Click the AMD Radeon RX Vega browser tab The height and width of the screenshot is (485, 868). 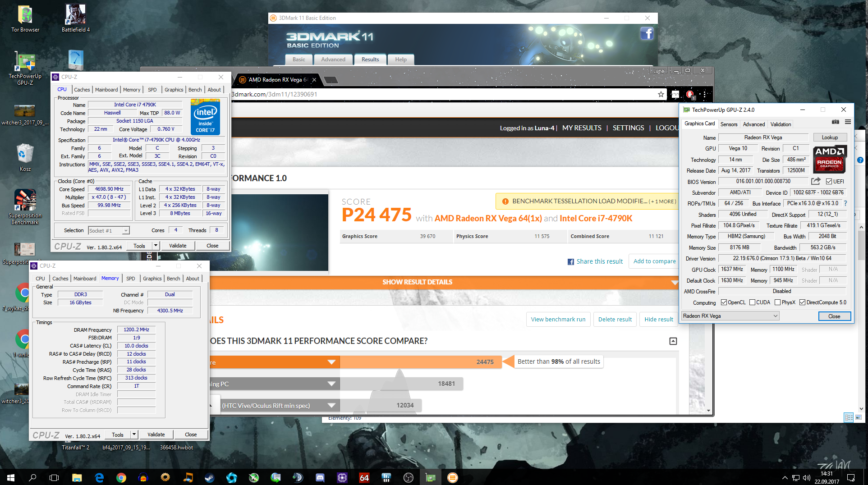(x=277, y=80)
